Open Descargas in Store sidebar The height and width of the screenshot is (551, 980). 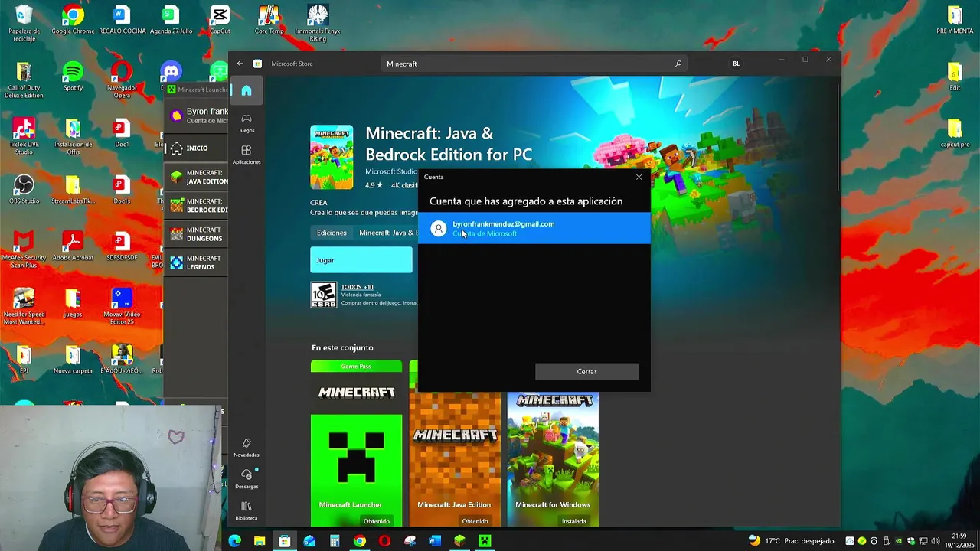pyautogui.click(x=247, y=479)
